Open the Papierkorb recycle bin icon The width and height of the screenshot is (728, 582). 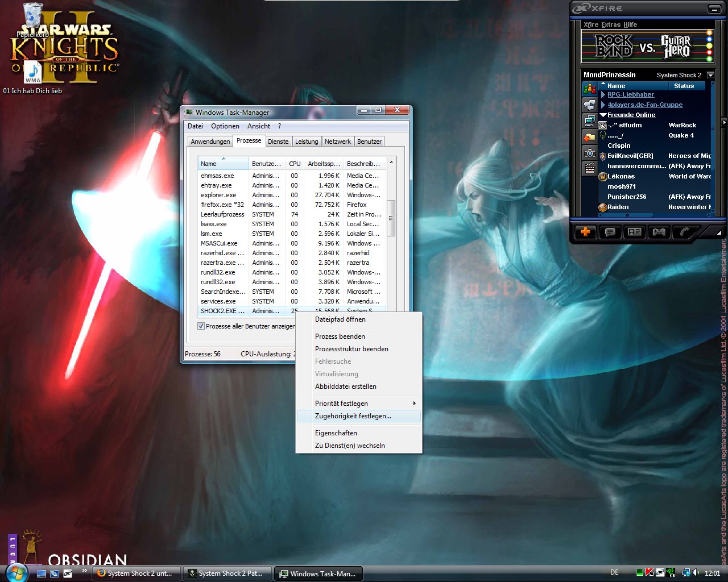[x=32, y=19]
